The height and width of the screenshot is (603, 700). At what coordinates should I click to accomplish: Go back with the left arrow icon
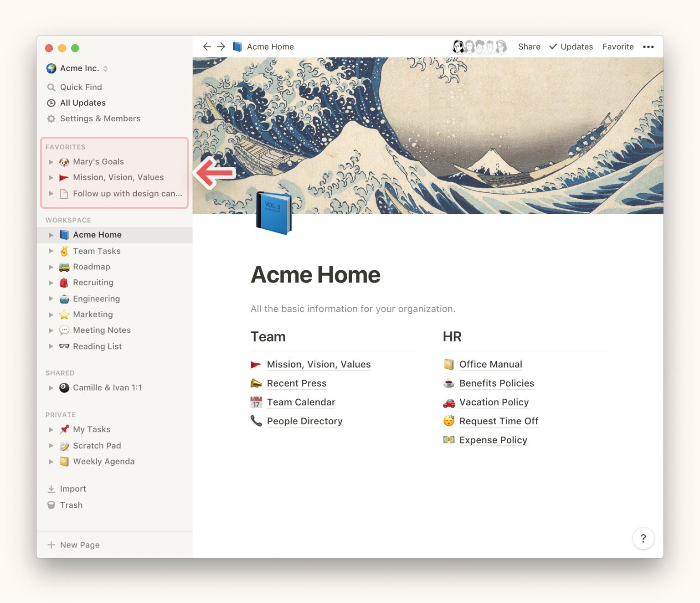click(x=207, y=46)
